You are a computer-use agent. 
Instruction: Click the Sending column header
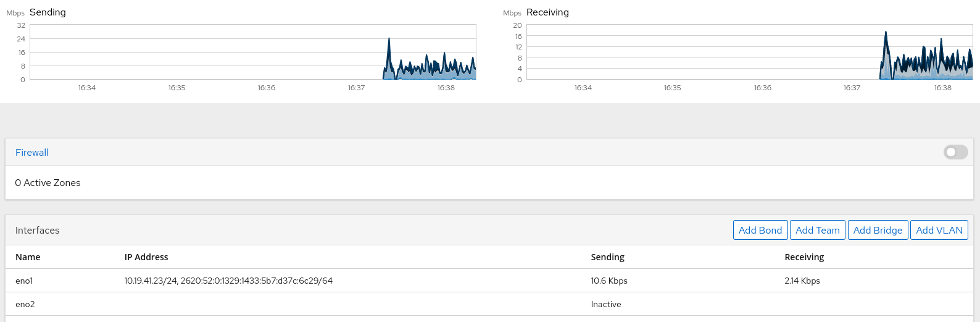[x=608, y=257]
